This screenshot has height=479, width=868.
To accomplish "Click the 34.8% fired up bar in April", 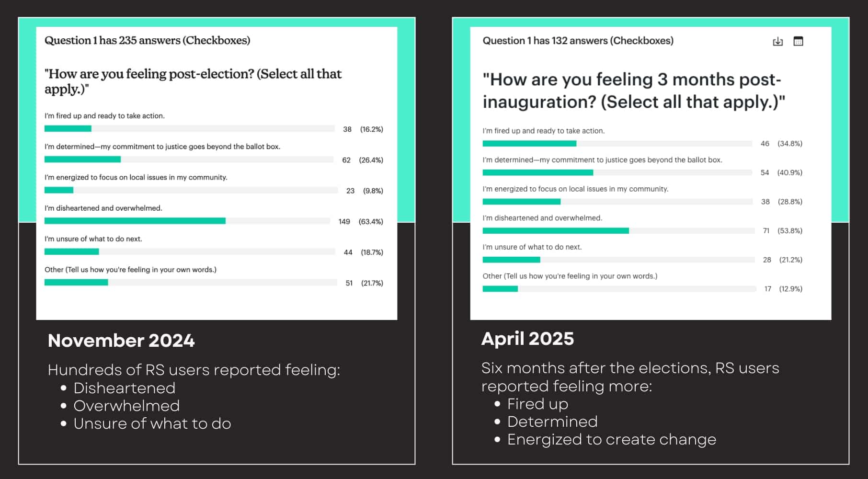I will click(x=529, y=144).
